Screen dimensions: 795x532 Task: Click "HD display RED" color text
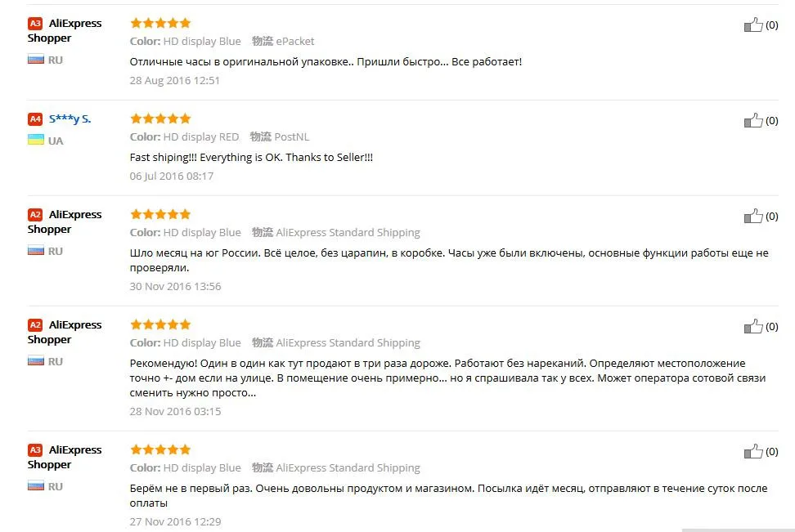200,136
